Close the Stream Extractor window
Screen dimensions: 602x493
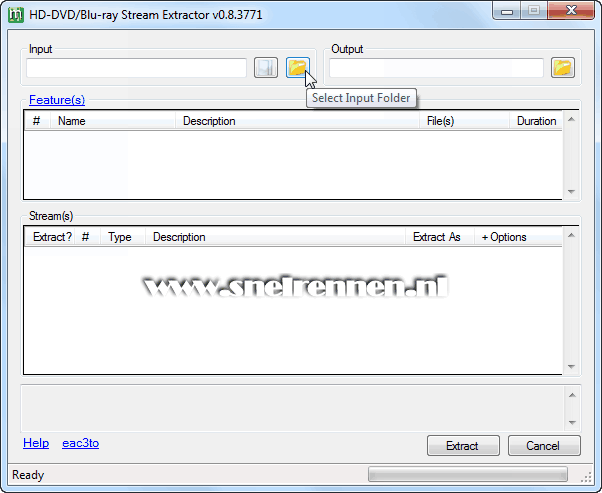pyautogui.click(x=571, y=11)
